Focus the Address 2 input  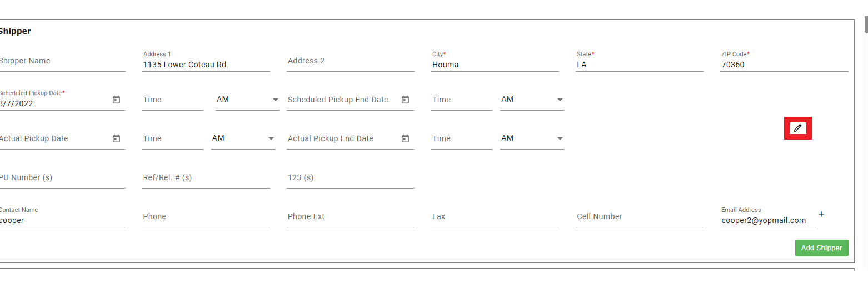coord(350,61)
